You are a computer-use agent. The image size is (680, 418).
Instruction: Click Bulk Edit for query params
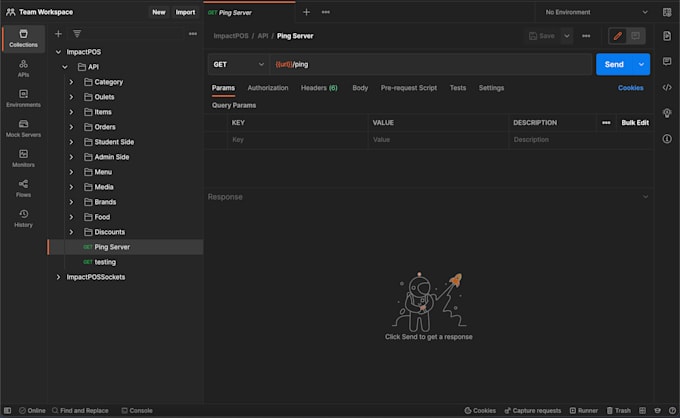[635, 123]
